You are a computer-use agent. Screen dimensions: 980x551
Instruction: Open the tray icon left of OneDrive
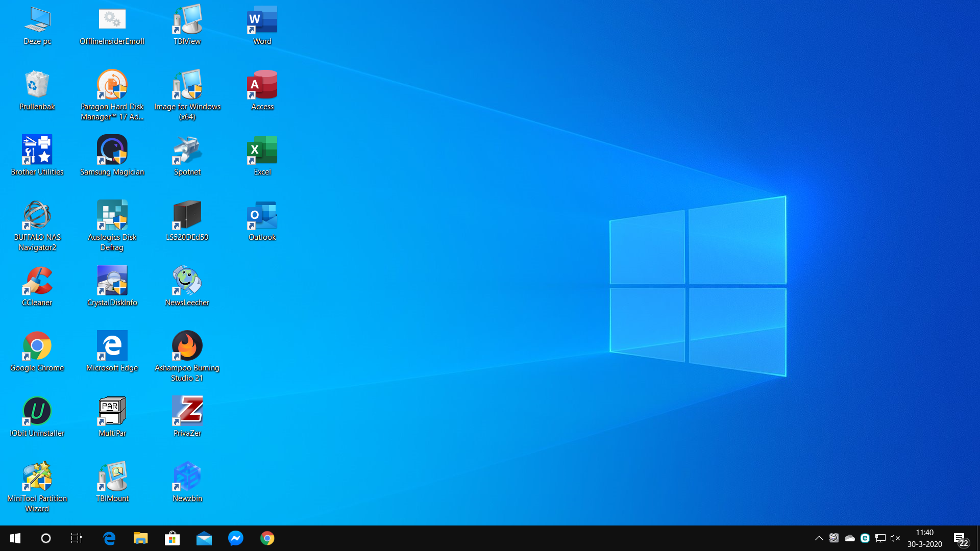coord(834,538)
